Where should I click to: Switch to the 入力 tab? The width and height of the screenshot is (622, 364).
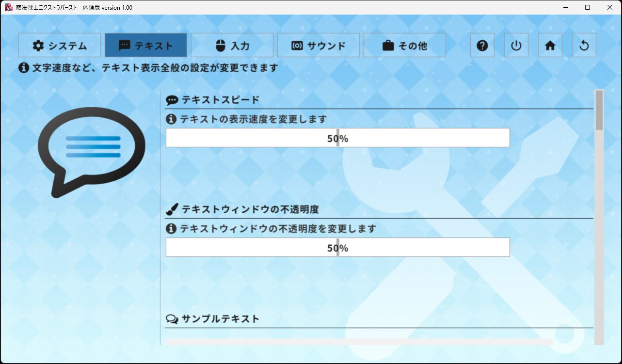click(x=232, y=46)
